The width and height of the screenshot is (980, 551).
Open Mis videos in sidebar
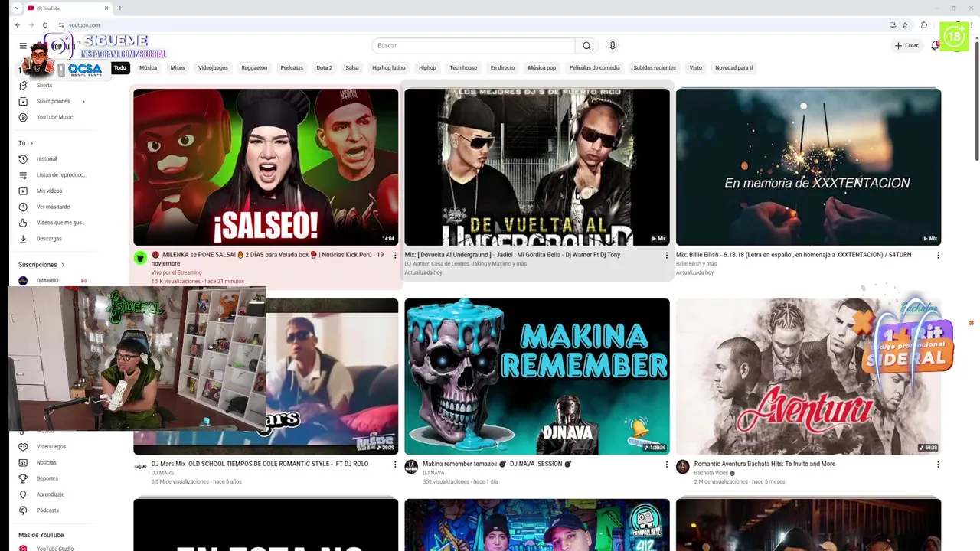pyautogui.click(x=49, y=191)
